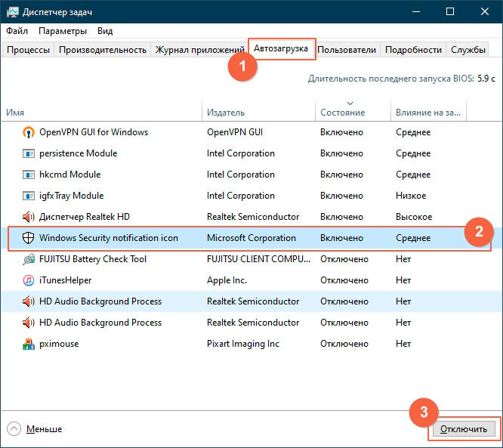The width and height of the screenshot is (503, 448).
Task: Click the FUJITSU CLIENT COMPU... publisher cell
Action: (x=258, y=259)
